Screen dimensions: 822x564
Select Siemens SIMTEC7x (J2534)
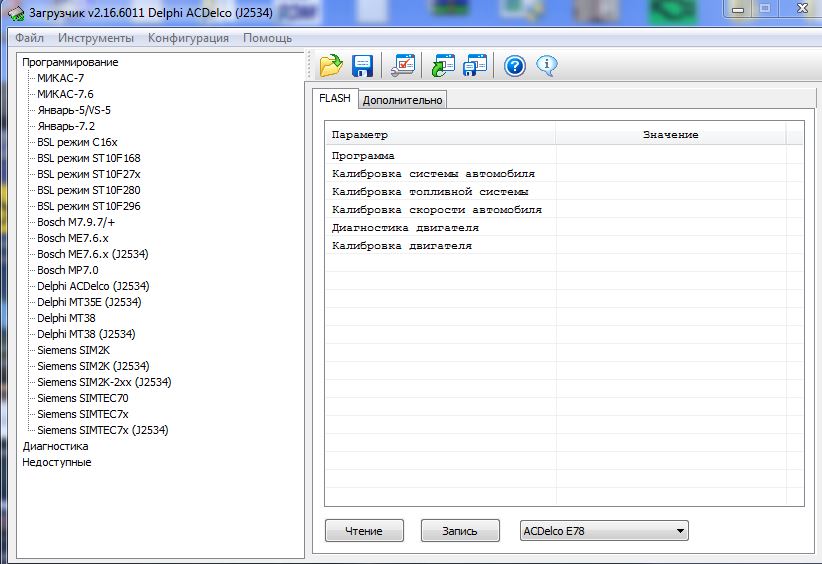pyautogui.click(x=103, y=430)
